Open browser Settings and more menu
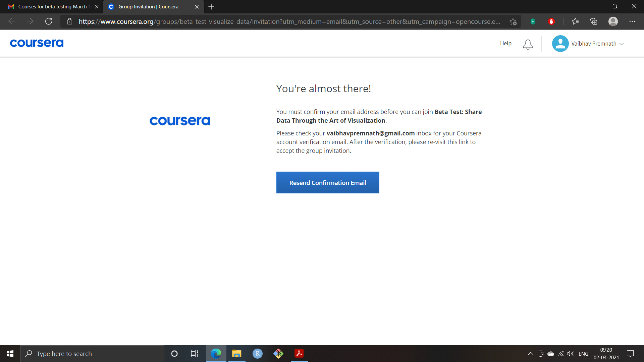Viewport: 644px width, 362px height. [x=632, y=21]
